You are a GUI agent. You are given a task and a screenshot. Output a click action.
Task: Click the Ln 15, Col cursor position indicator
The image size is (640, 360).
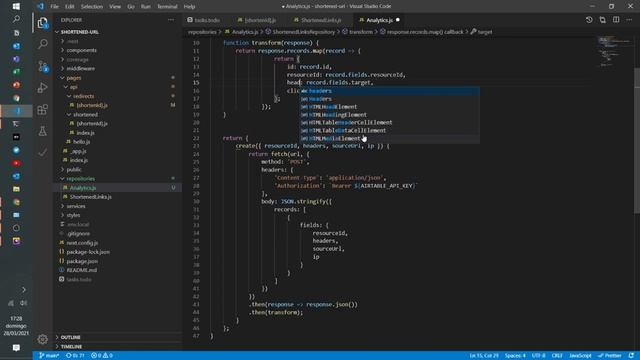[x=484, y=356]
